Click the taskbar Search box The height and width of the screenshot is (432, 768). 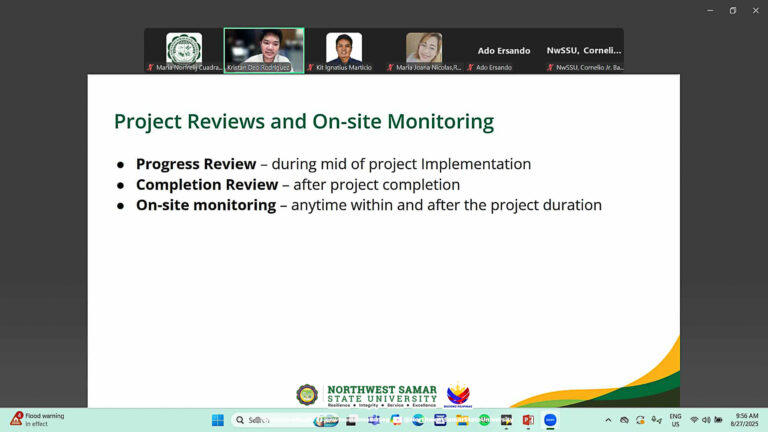[285, 420]
